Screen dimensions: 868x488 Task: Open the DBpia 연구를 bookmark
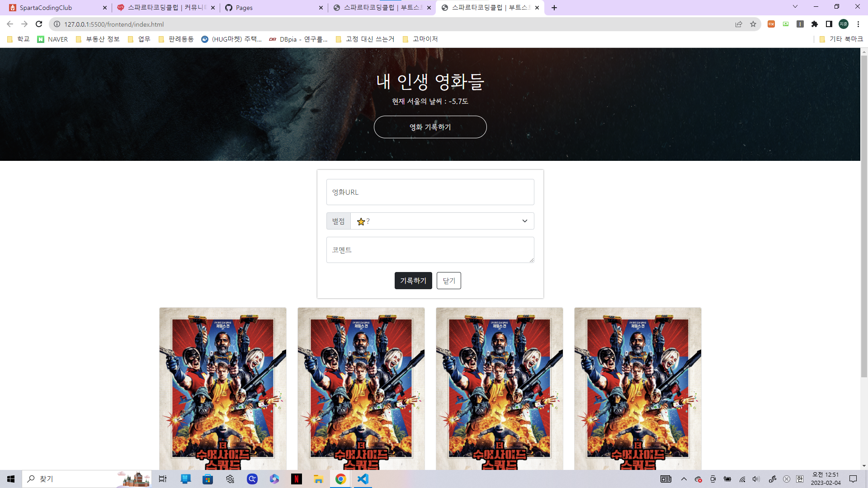coord(298,39)
